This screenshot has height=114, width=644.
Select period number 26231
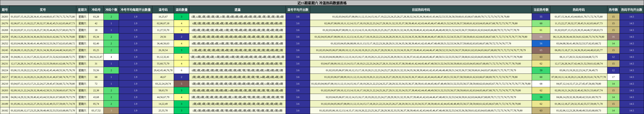coord(5,64)
